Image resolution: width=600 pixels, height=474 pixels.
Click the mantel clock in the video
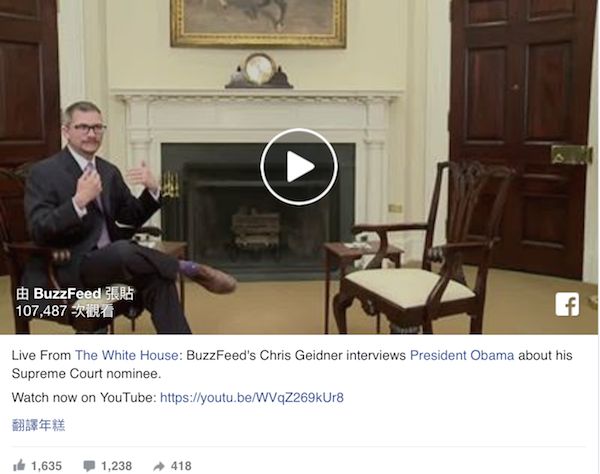point(259,71)
